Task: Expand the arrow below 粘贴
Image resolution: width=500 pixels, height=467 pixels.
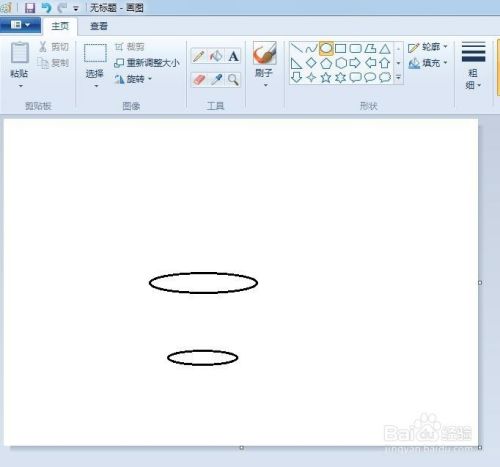Action: [x=20, y=86]
